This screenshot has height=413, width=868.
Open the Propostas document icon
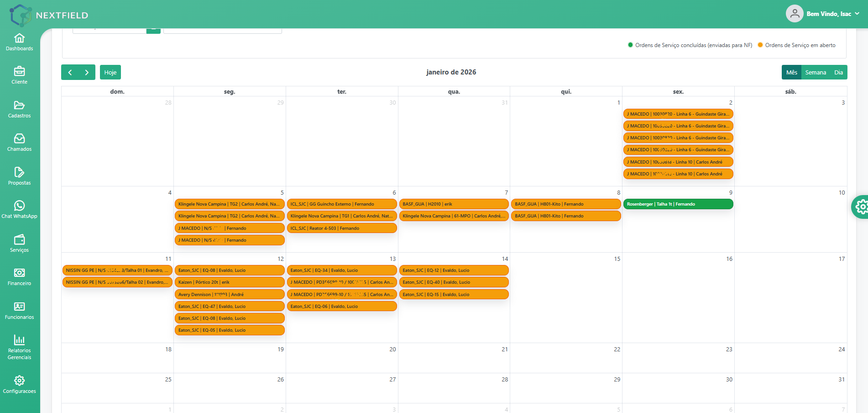[19, 172]
